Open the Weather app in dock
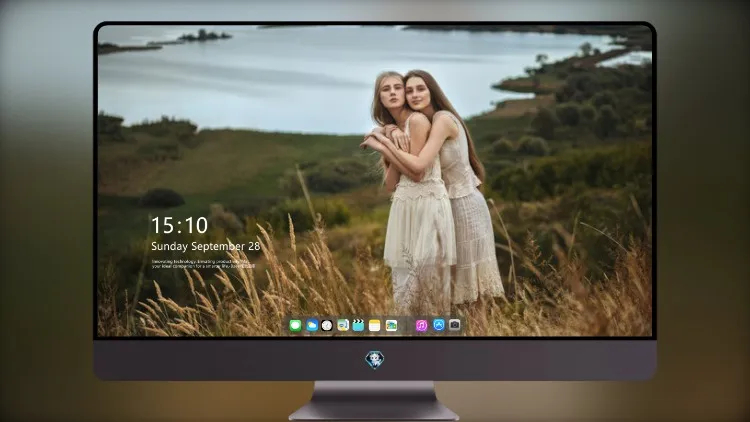 (311, 326)
